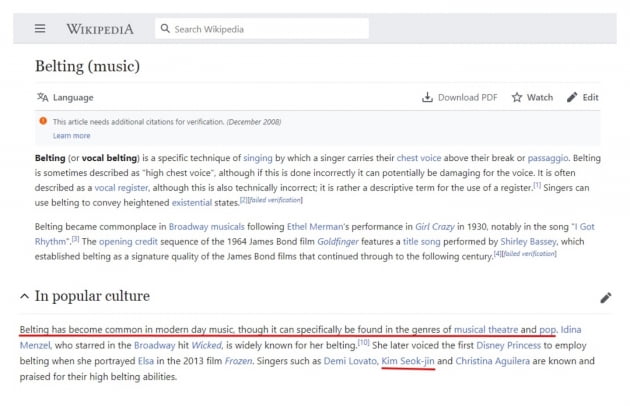The width and height of the screenshot is (630, 406).
Task: Open the Broadway musicals link
Action: [207, 227]
